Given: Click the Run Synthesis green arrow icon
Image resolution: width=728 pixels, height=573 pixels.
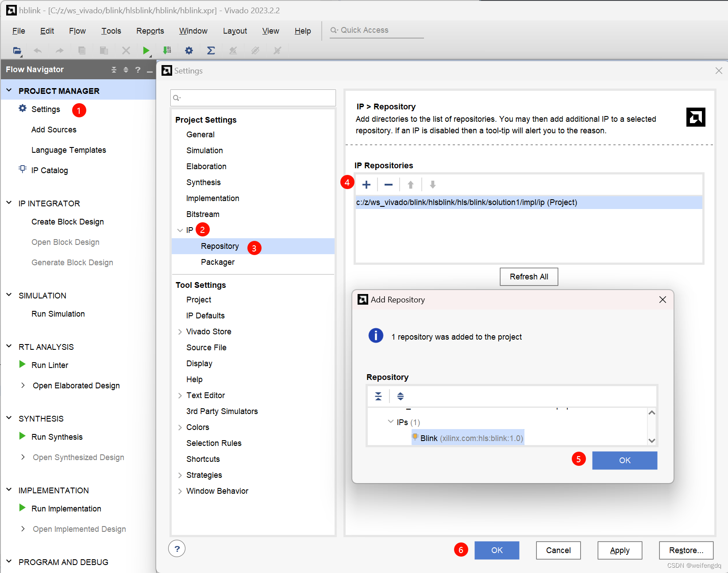Looking at the screenshot, I should [x=22, y=436].
